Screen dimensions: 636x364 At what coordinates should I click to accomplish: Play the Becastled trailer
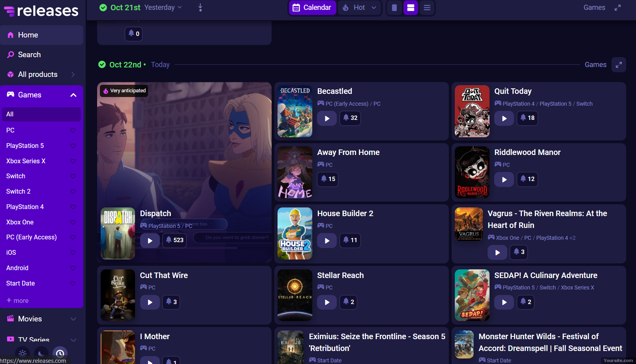coord(327,118)
